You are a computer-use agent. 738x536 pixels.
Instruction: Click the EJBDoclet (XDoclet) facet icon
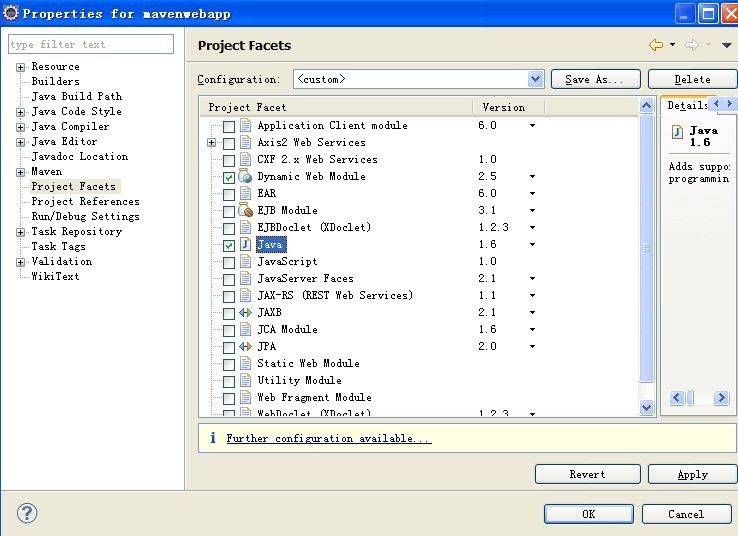click(x=245, y=227)
